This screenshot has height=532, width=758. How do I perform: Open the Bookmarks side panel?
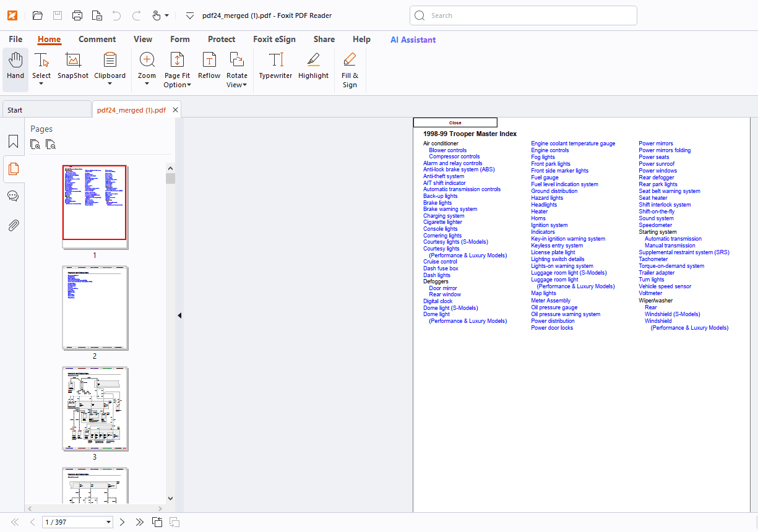coord(13,142)
